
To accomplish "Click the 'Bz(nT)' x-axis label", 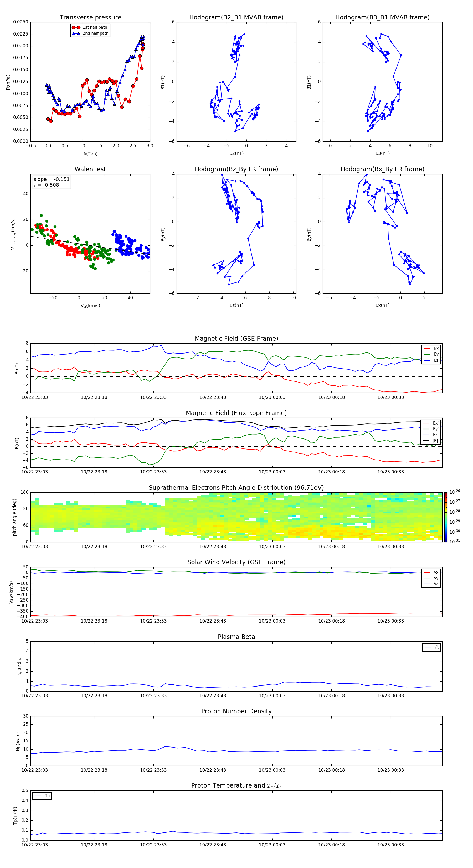I will click(x=236, y=305).
